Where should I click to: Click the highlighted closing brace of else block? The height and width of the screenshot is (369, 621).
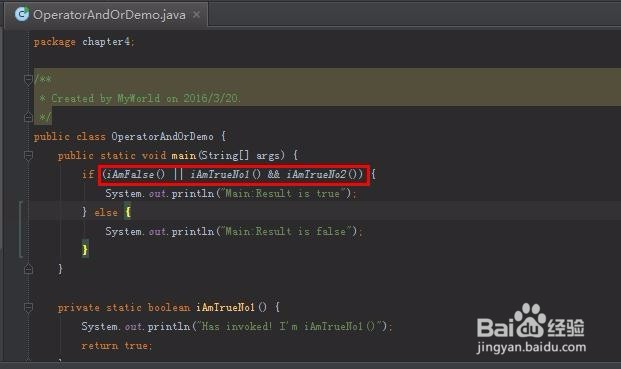pyautogui.click(x=85, y=250)
